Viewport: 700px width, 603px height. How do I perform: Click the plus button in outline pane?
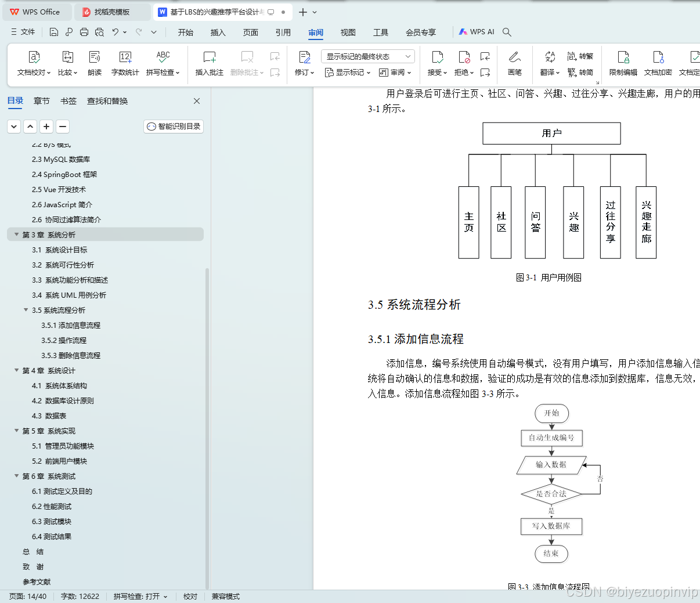(46, 126)
